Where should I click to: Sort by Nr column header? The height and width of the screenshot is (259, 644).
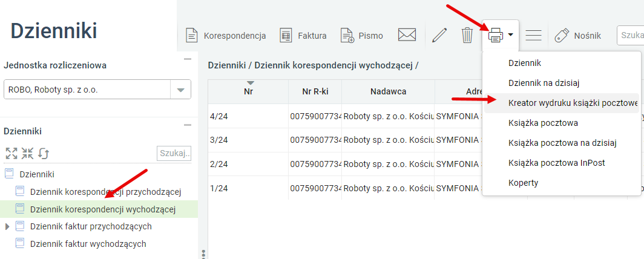pyautogui.click(x=248, y=91)
